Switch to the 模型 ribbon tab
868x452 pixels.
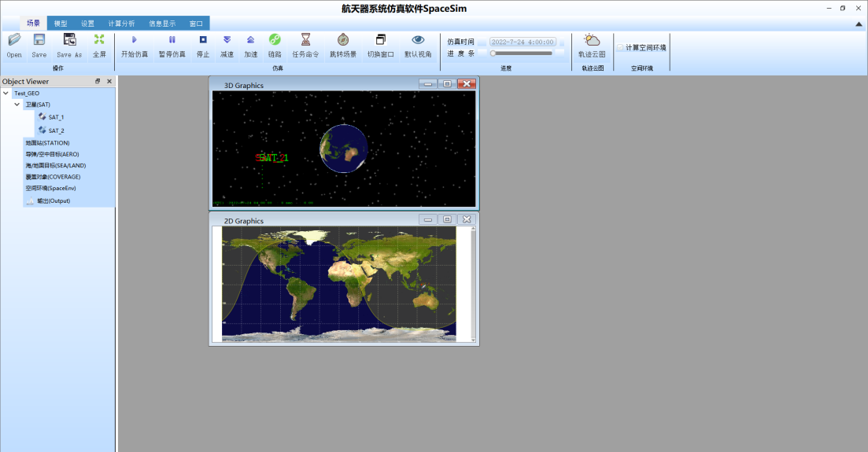pyautogui.click(x=61, y=24)
